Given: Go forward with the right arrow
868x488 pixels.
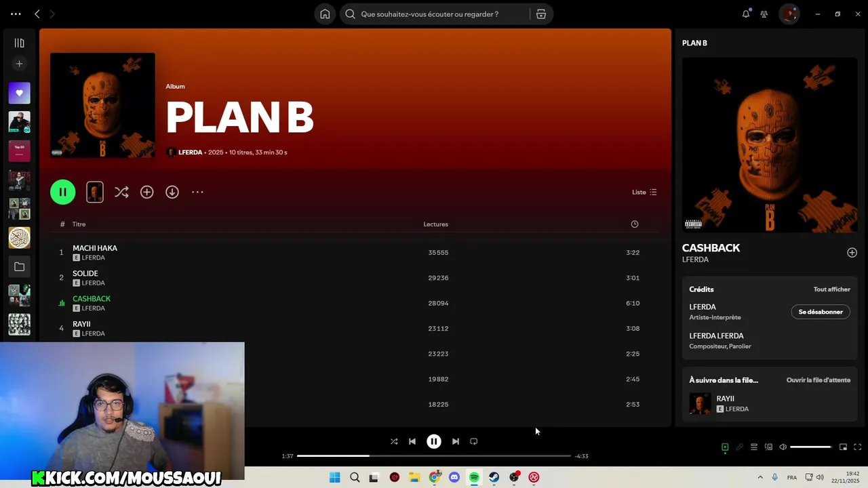Looking at the screenshot, I should click(52, 14).
